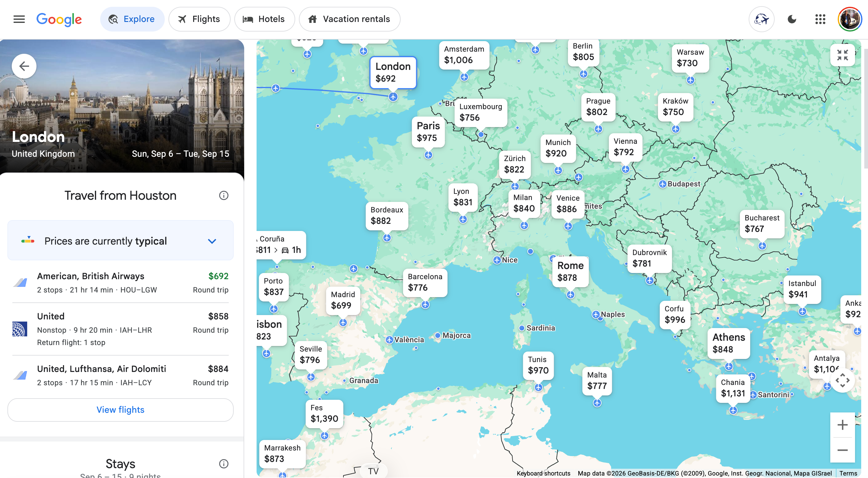Expand the Prices are currently typical panel
Viewport: 868px width, 478px height.
(120, 241)
